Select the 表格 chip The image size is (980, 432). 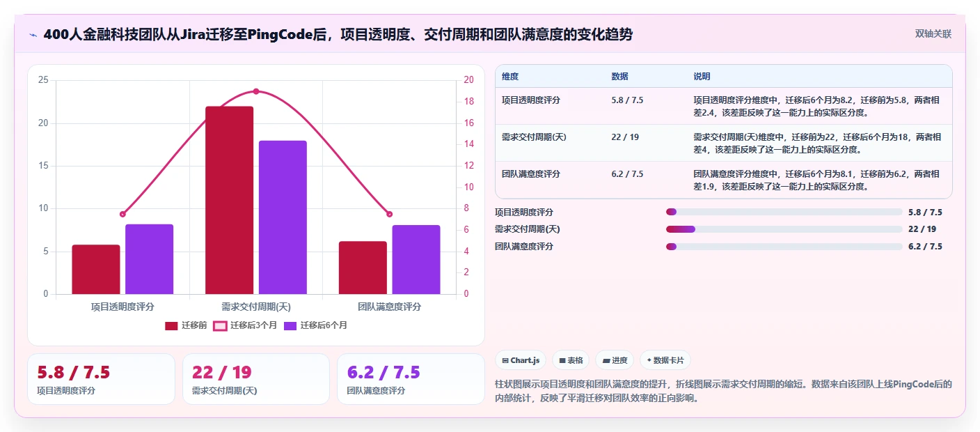(x=571, y=360)
